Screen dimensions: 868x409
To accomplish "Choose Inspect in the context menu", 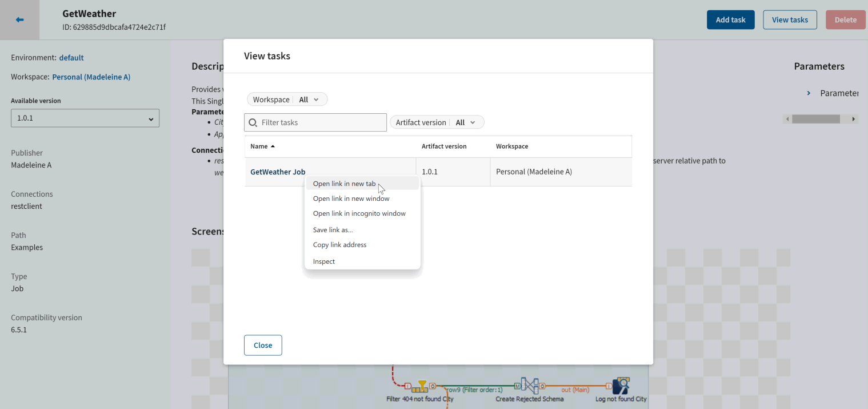I will [324, 261].
